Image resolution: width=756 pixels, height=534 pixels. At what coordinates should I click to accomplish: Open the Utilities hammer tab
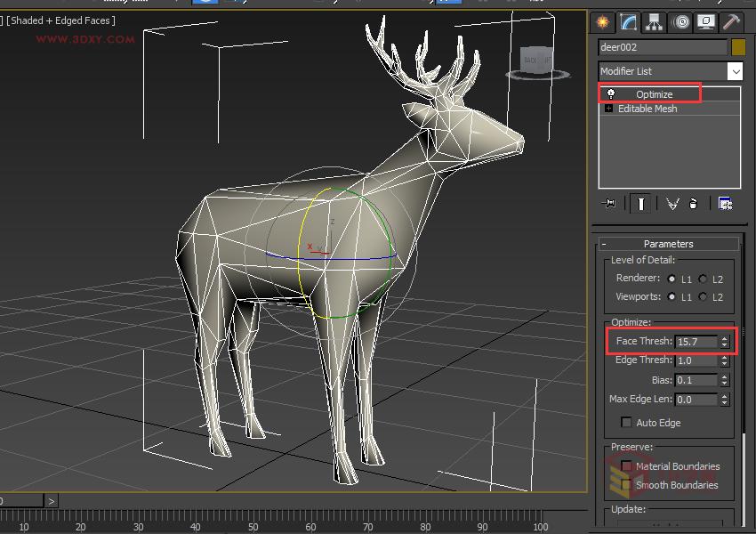point(731,22)
